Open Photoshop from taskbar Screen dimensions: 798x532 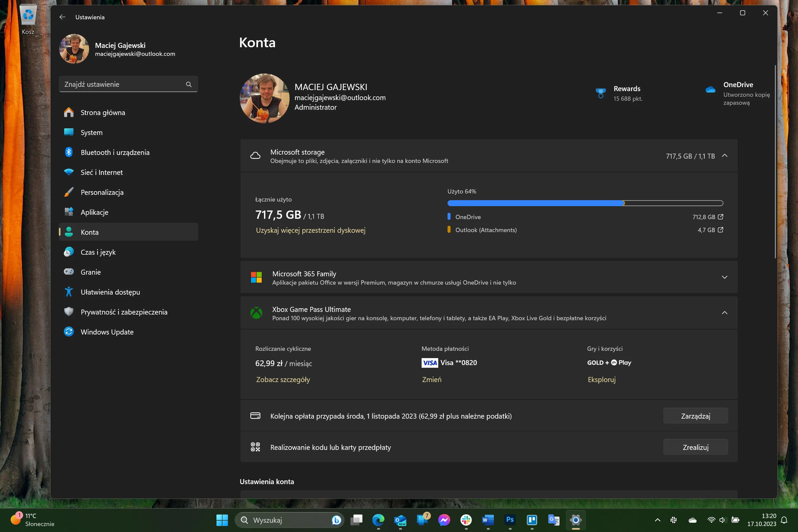[x=510, y=520]
